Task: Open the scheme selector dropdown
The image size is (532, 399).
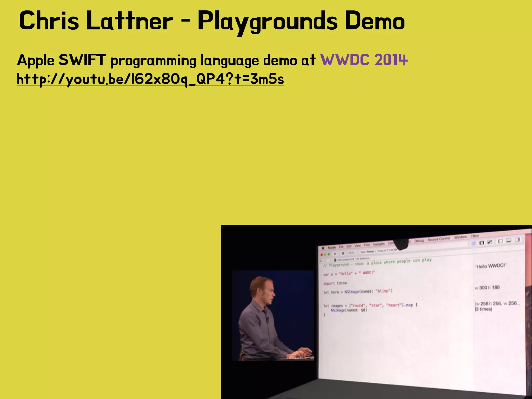Action: click(352, 253)
